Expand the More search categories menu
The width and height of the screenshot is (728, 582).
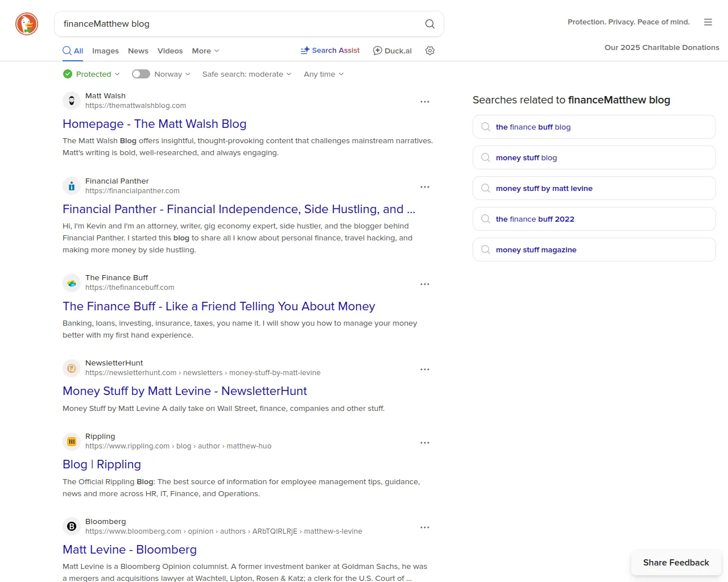coord(205,51)
